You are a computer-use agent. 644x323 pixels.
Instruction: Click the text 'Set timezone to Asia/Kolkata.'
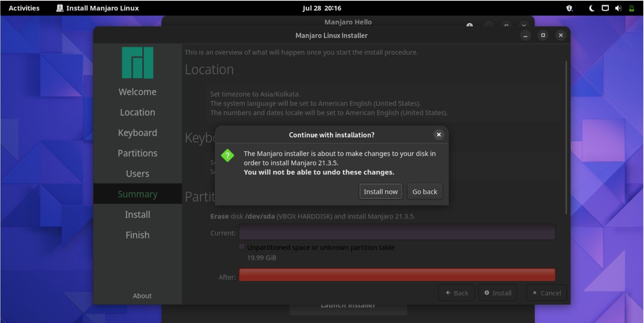[255, 94]
